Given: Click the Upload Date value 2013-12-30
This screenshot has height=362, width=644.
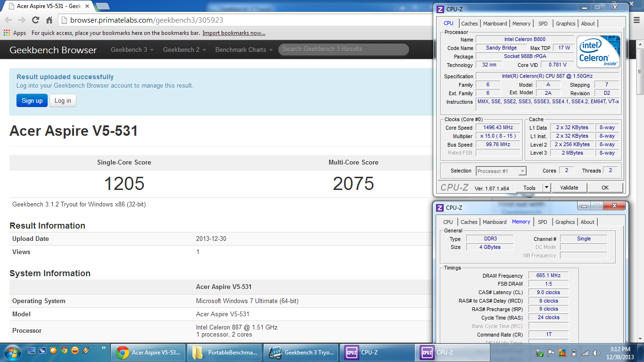Looking at the screenshot, I should pos(211,239).
